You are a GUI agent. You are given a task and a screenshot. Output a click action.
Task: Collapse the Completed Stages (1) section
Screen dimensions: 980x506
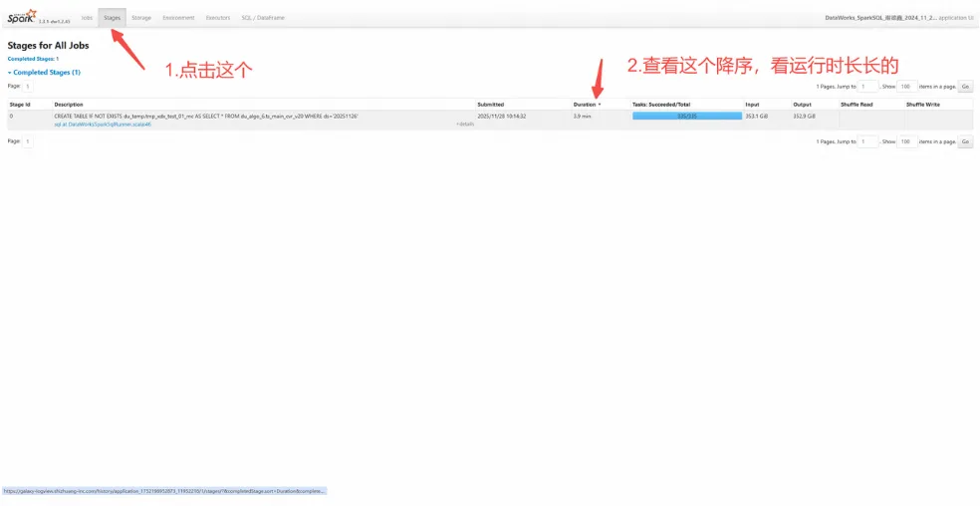(x=44, y=73)
